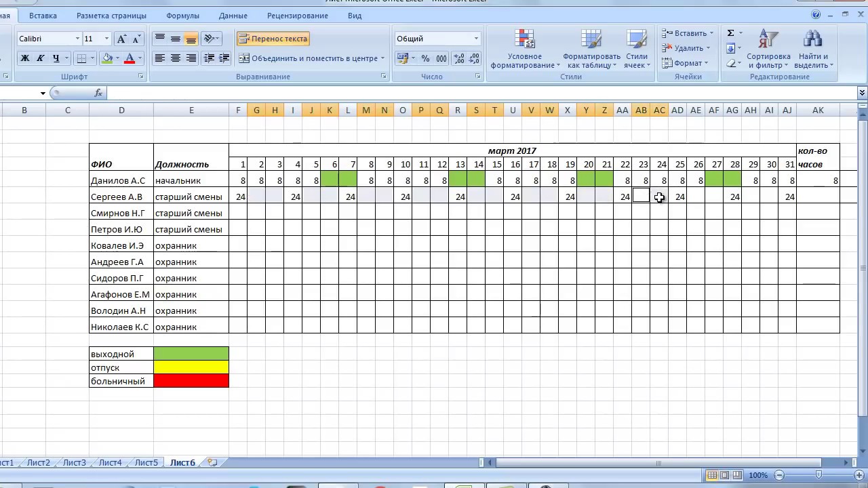
Task: Click the Find and Select binoculars icon
Action: [812, 41]
